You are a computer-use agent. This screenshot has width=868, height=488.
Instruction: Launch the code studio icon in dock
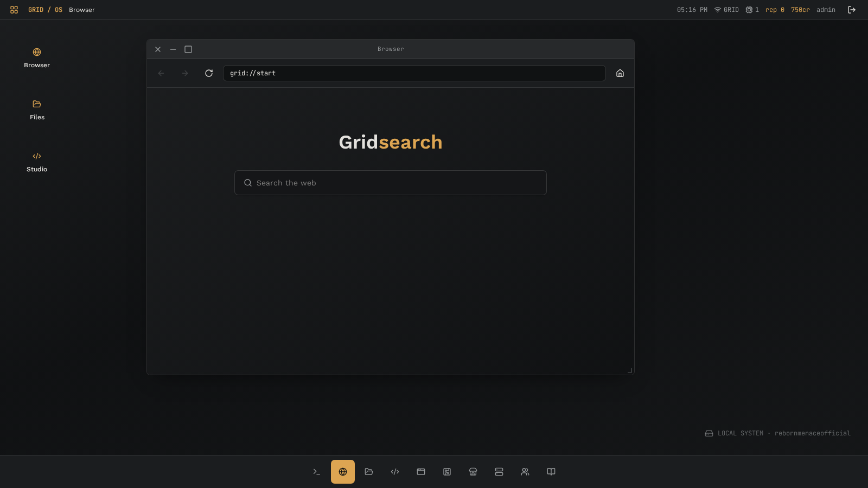point(395,472)
